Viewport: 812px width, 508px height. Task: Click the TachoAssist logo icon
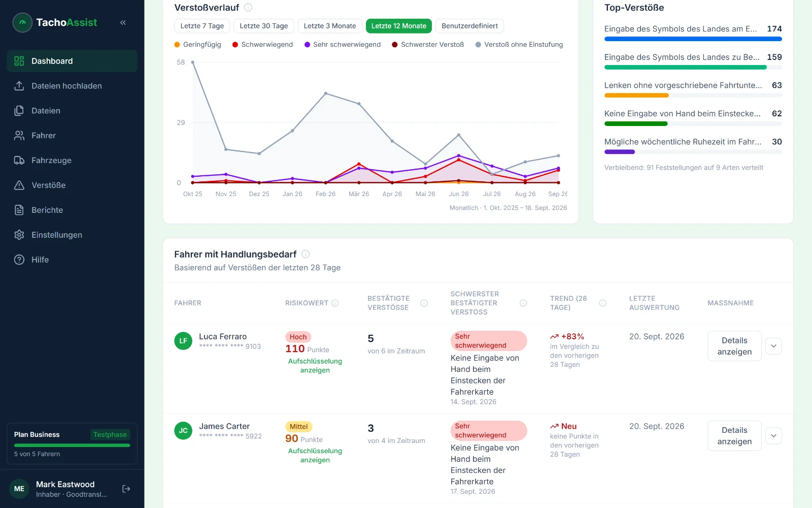(22, 22)
